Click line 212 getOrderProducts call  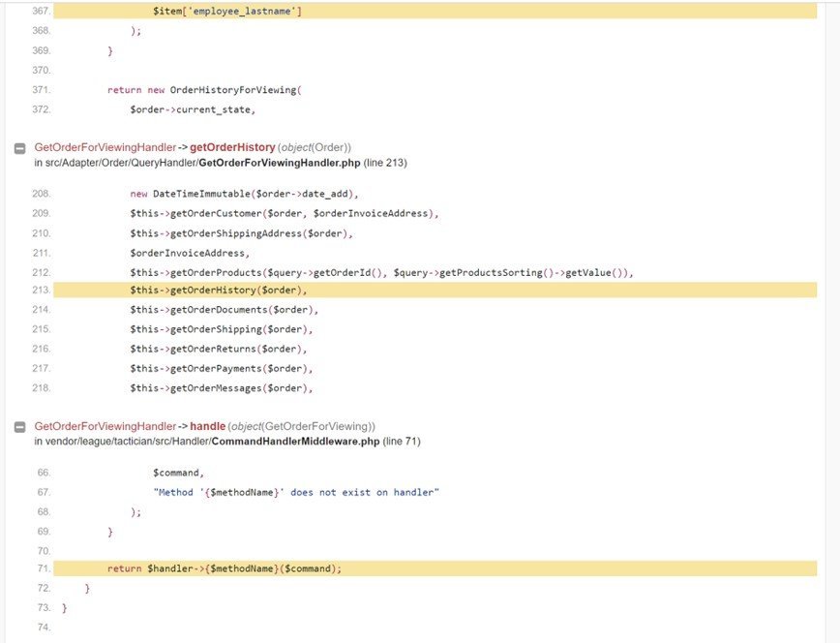click(x=382, y=272)
